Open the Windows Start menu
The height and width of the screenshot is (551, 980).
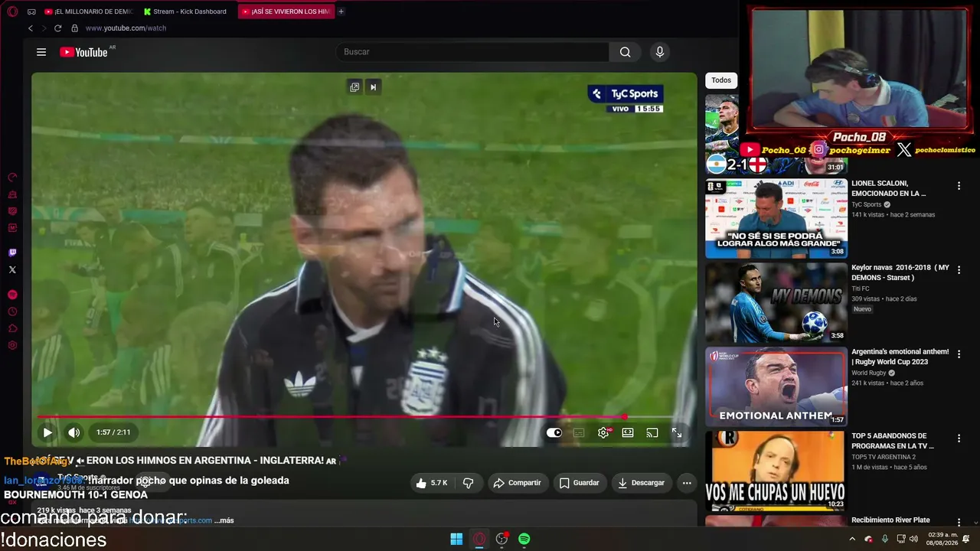click(x=456, y=539)
